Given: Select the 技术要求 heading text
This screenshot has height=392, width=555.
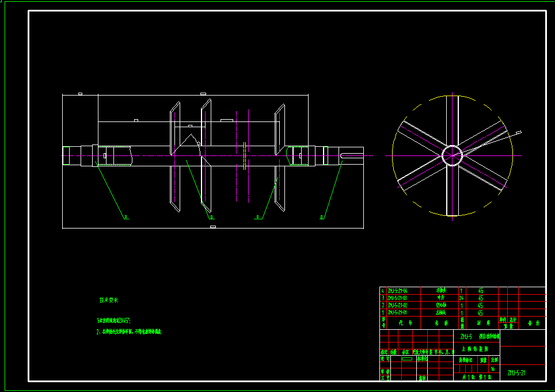Looking at the screenshot, I should pos(109,300).
